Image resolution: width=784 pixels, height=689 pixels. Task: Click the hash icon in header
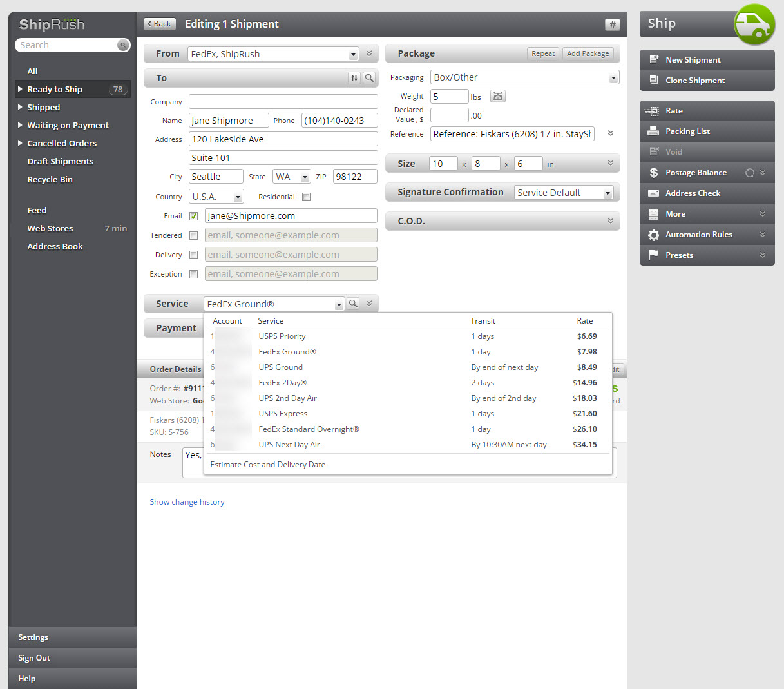612,24
